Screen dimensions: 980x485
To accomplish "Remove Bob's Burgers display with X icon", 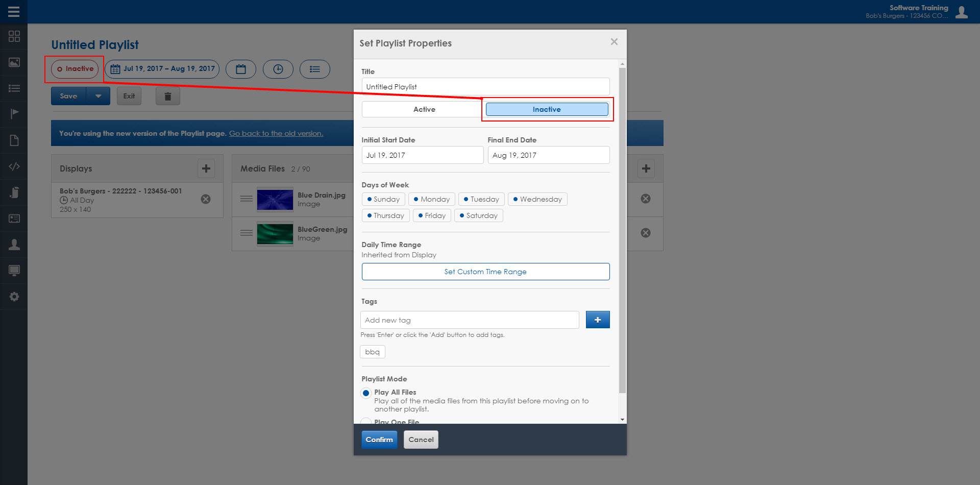I will pos(206,199).
